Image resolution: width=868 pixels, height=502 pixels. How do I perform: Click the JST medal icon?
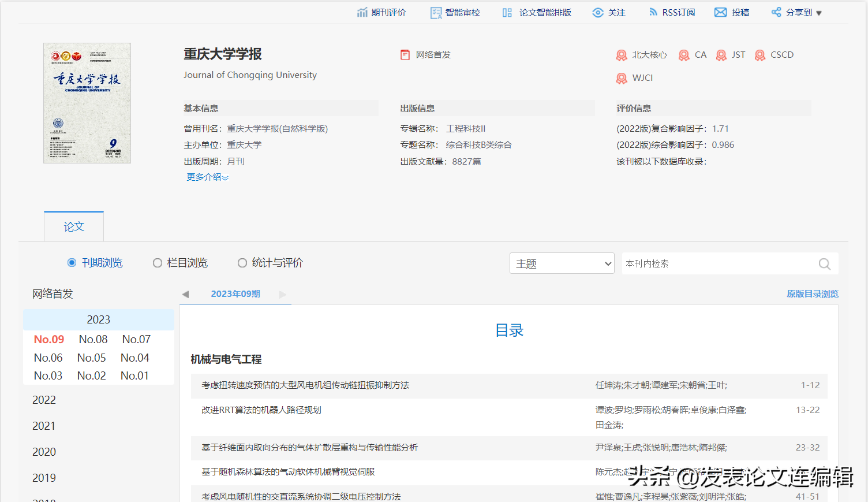(x=721, y=55)
